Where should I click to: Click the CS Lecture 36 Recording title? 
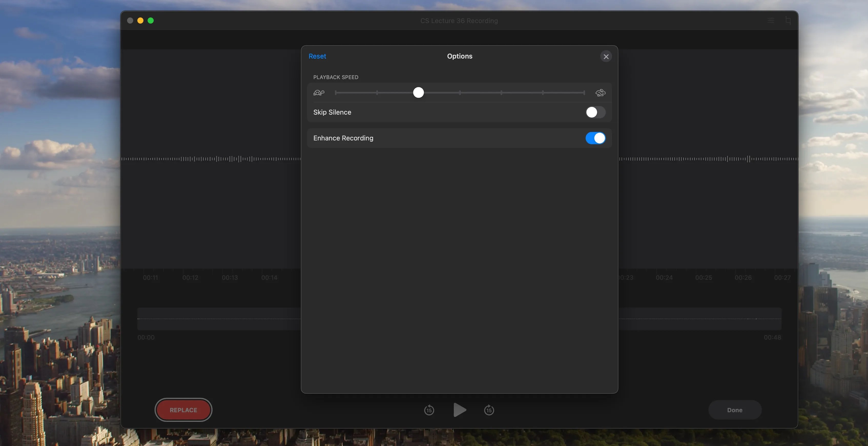pos(459,21)
